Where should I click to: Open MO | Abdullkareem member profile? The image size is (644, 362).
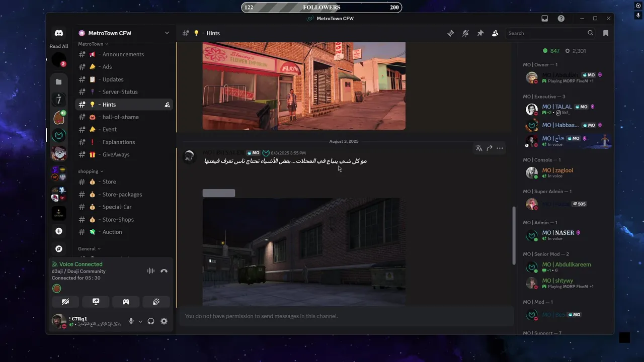tap(567, 267)
